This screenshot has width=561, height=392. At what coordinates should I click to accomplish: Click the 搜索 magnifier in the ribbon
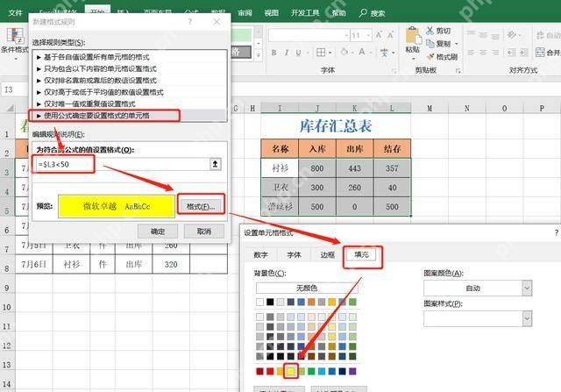[x=363, y=13]
